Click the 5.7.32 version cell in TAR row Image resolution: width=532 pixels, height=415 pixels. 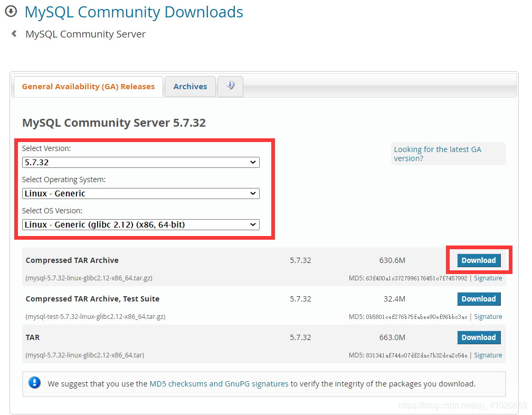click(x=300, y=337)
